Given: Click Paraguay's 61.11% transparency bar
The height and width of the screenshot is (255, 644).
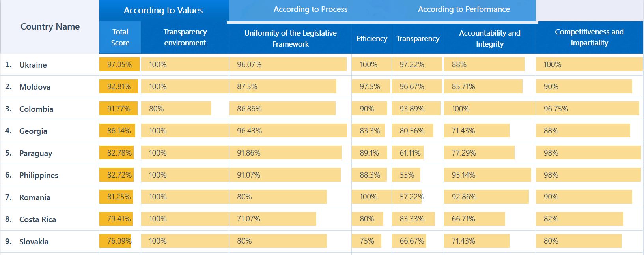Looking at the screenshot, I should pos(408,153).
